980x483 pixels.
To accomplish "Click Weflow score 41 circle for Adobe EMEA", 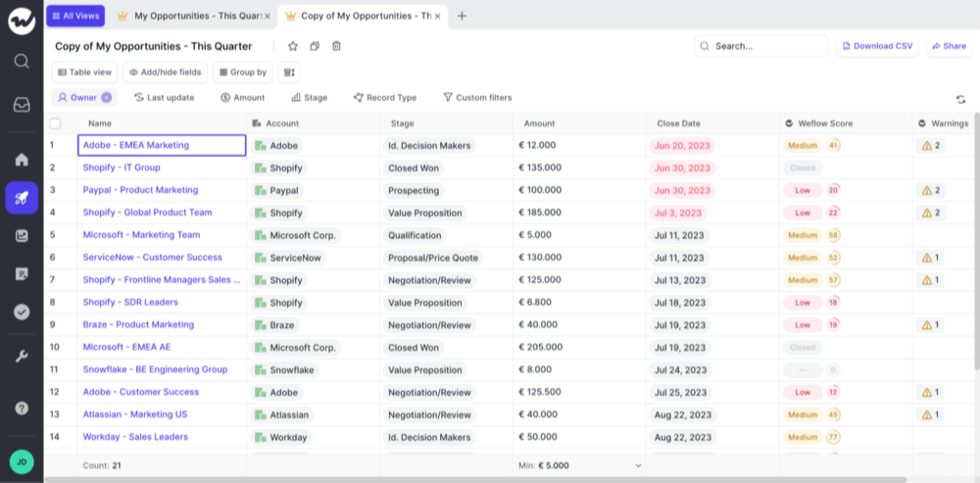I will pyautogui.click(x=832, y=146).
